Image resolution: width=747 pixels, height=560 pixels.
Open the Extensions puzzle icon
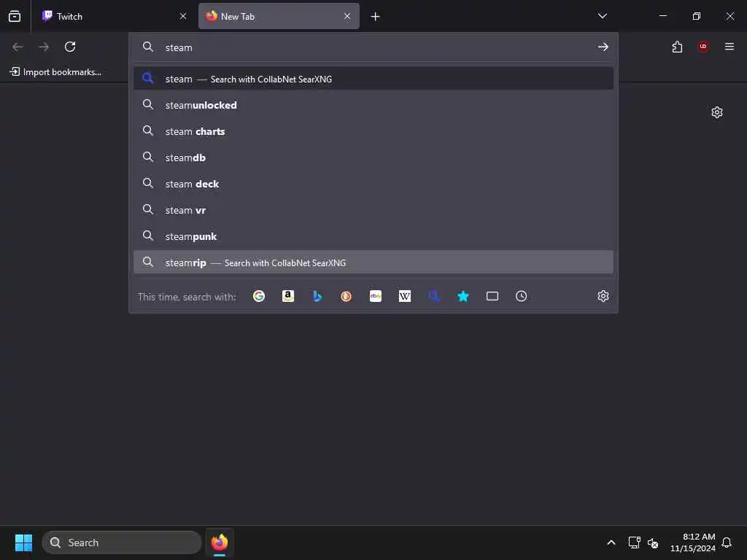click(677, 47)
